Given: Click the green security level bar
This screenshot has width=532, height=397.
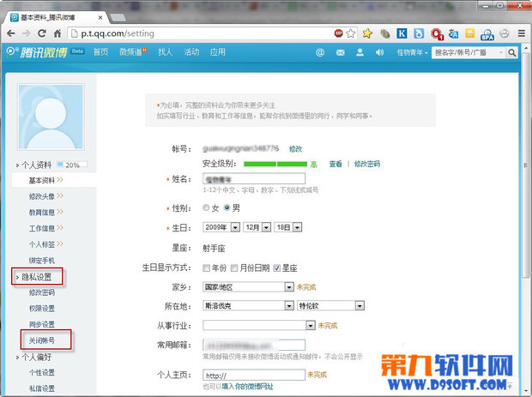Looking at the screenshot, I should point(275,164).
